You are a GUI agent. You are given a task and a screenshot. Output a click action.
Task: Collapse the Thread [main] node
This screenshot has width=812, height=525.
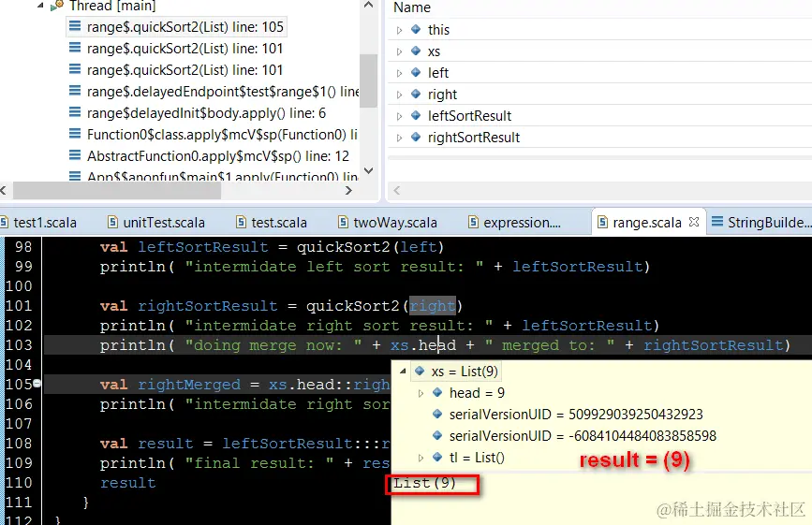click(40, 6)
